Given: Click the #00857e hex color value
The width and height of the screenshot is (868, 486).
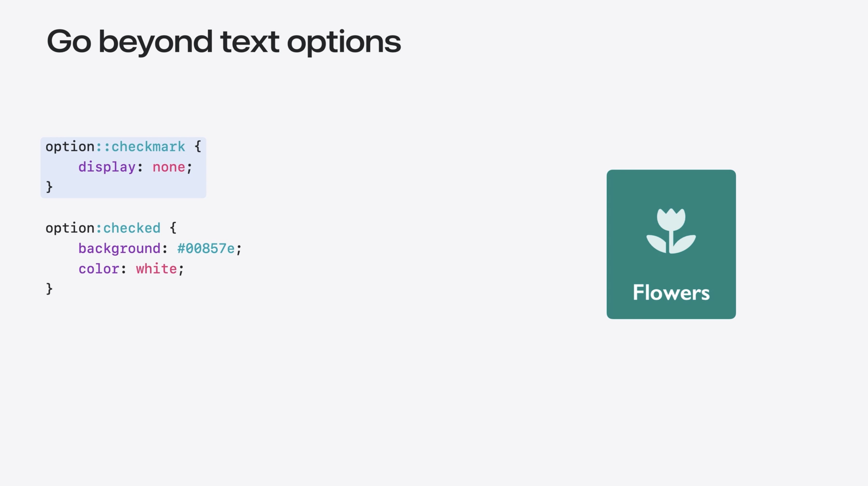Looking at the screenshot, I should pyautogui.click(x=206, y=249).
